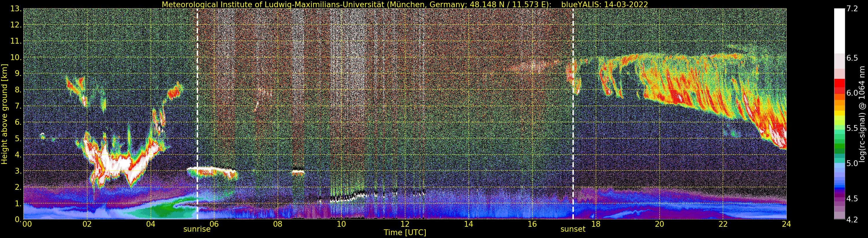Click the 2. height tick label
Image resolution: width=868 pixels, height=238 pixels.
(x=19, y=187)
